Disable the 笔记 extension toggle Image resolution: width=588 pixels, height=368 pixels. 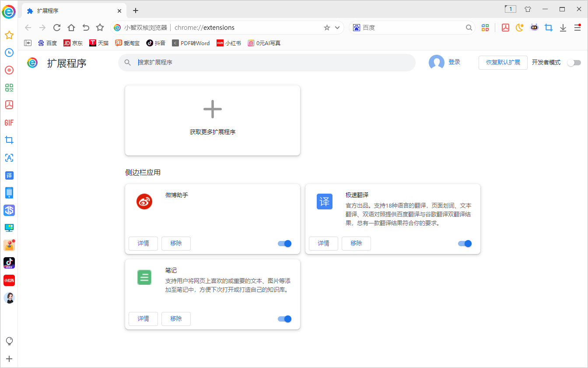[x=284, y=318]
